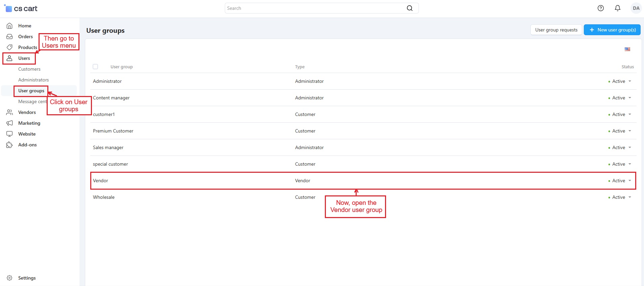Open the notifications bell icon
This screenshot has width=644, height=286.
tap(617, 8)
